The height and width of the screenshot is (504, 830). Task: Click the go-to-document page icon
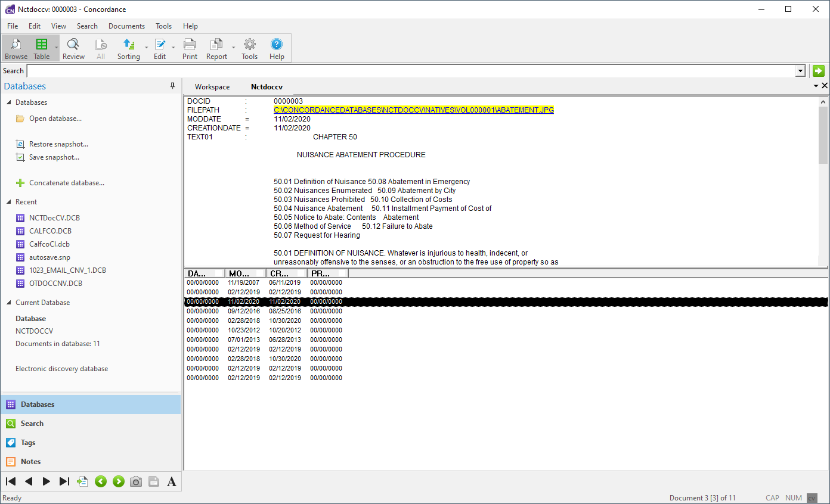click(x=82, y=481)
